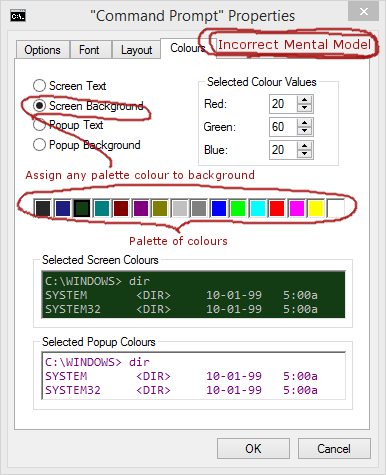Pick the purple colour swatch
The height and width of the screenshot is (475, 386).
click(141, 208)
